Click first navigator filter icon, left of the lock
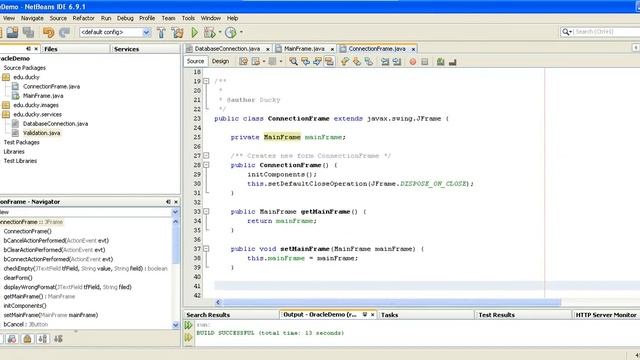This screenshot has width=640, height=360. [12, 339]
